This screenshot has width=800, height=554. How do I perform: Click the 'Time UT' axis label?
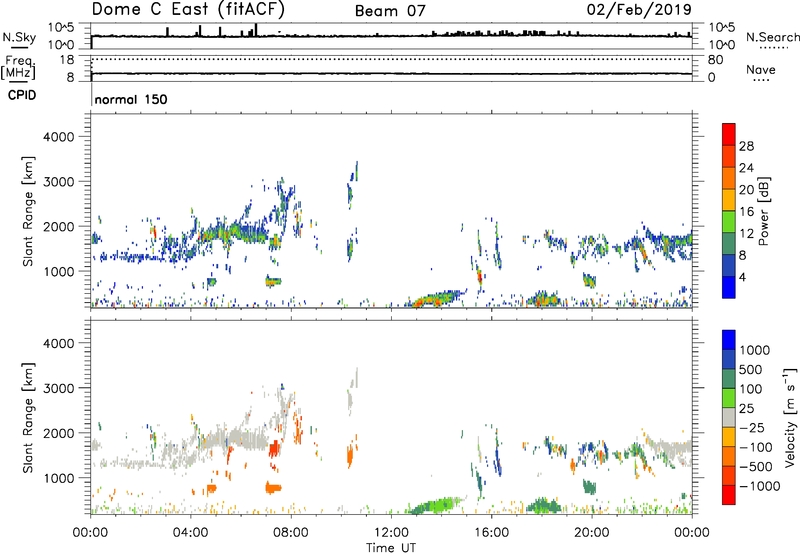[391, 548]
